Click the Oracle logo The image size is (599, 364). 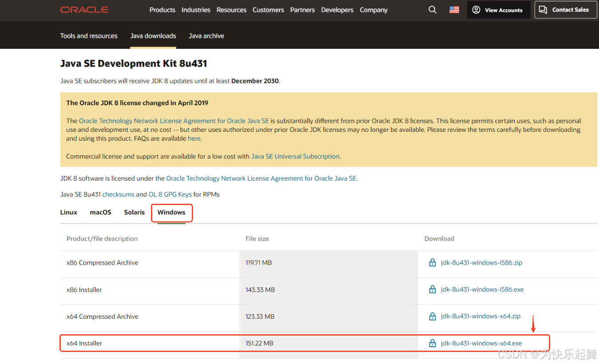tap(84, 10)
